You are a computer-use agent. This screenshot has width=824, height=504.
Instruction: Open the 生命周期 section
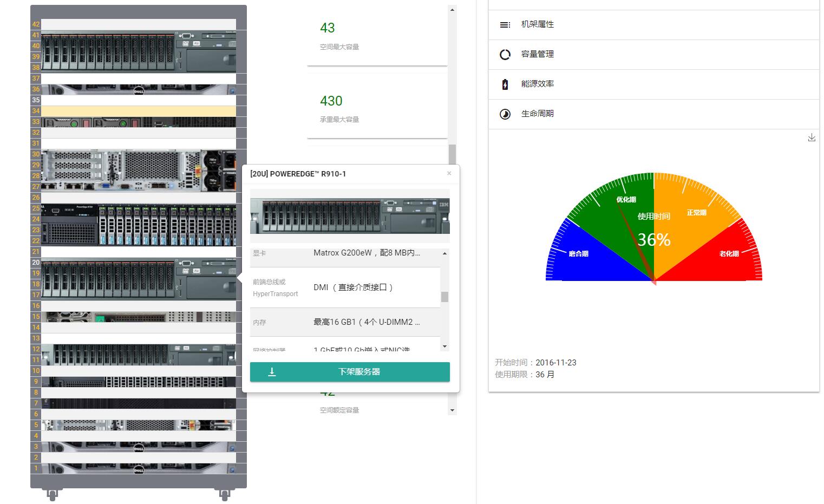click(653, 114)
